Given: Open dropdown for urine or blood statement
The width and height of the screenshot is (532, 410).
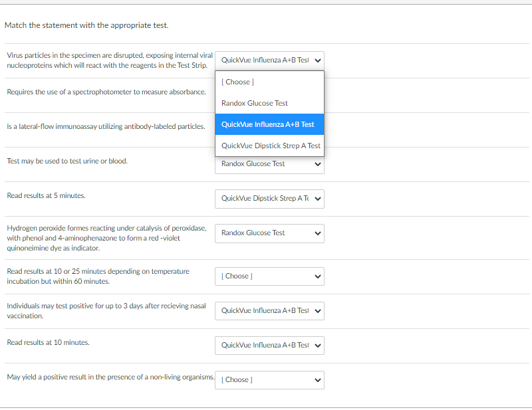Looking at the screenshot, I should 269,165.
